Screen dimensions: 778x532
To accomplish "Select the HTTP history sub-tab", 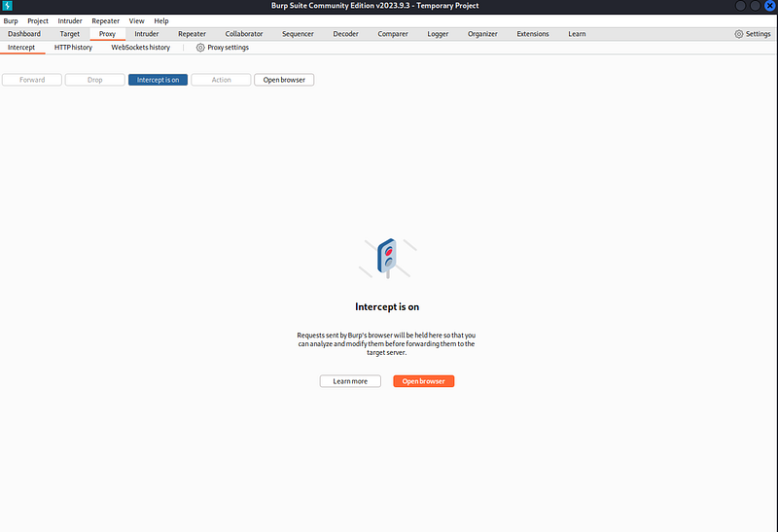I will (73, 47).
